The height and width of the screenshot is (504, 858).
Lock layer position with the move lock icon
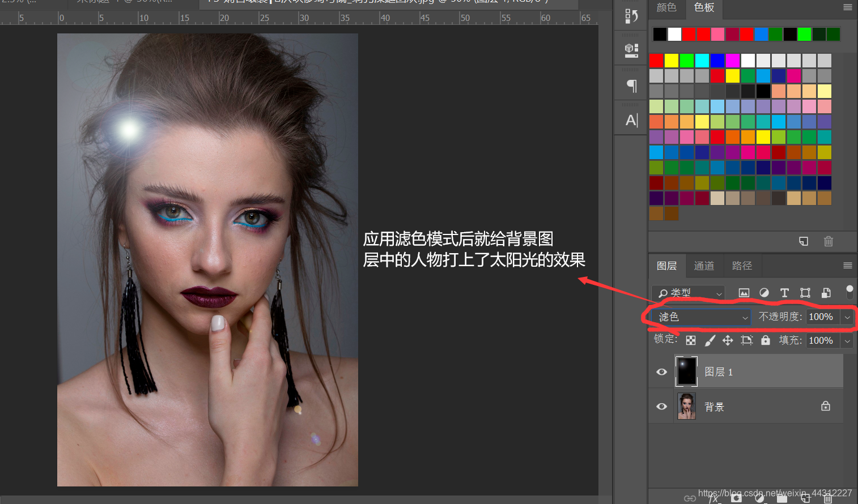728,340
